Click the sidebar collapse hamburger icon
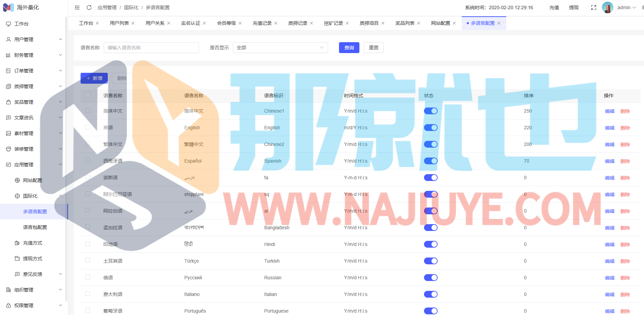The height and width of the screenshot is (315, 644). [x=77, y=7]
